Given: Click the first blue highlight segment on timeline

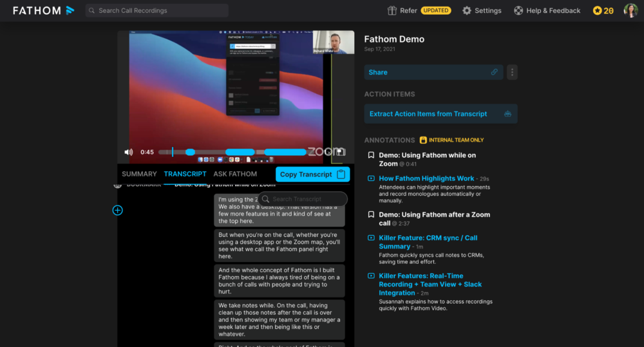Looking at the screenshot, I should [x=190, y=152].
